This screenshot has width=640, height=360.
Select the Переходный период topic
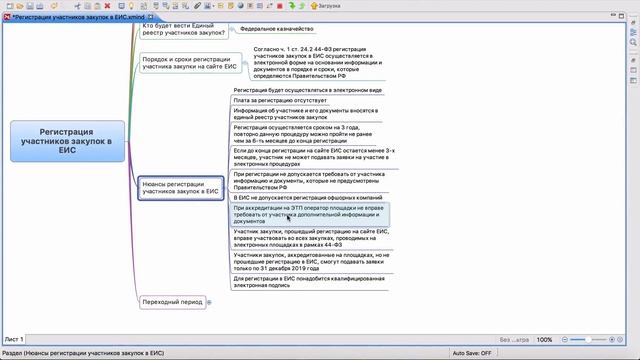point(172,302)
